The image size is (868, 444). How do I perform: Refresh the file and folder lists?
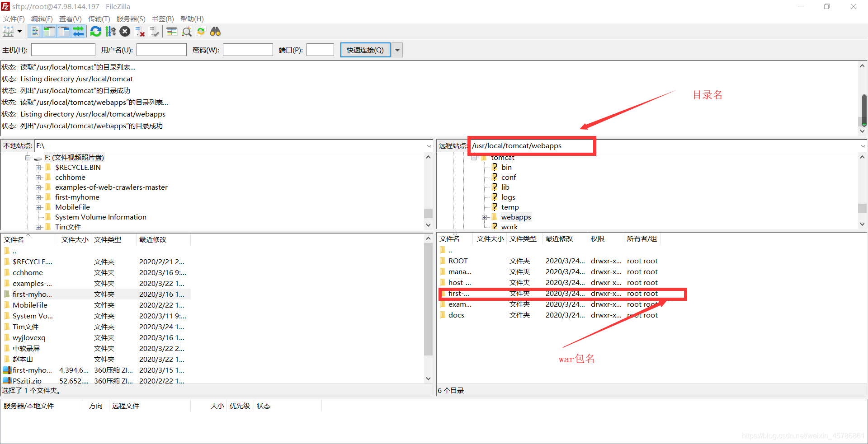(x=96, y=32)
